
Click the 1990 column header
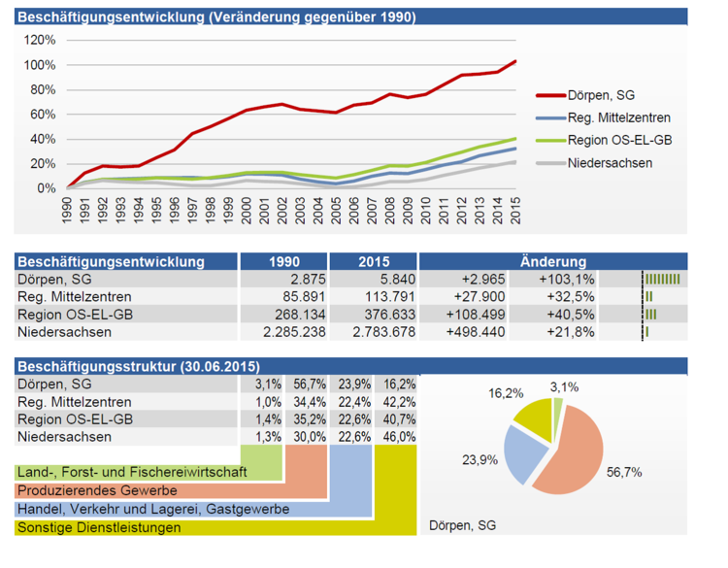click(283, 261)
